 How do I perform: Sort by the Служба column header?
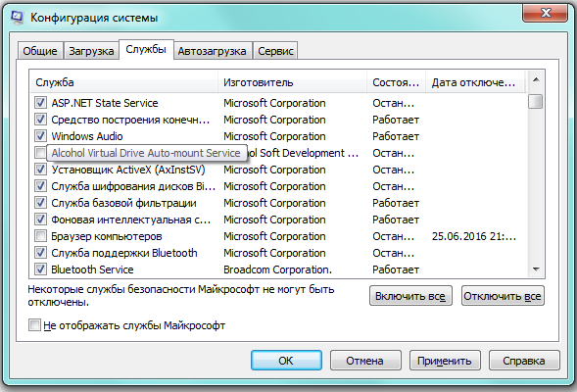[124, 82]
